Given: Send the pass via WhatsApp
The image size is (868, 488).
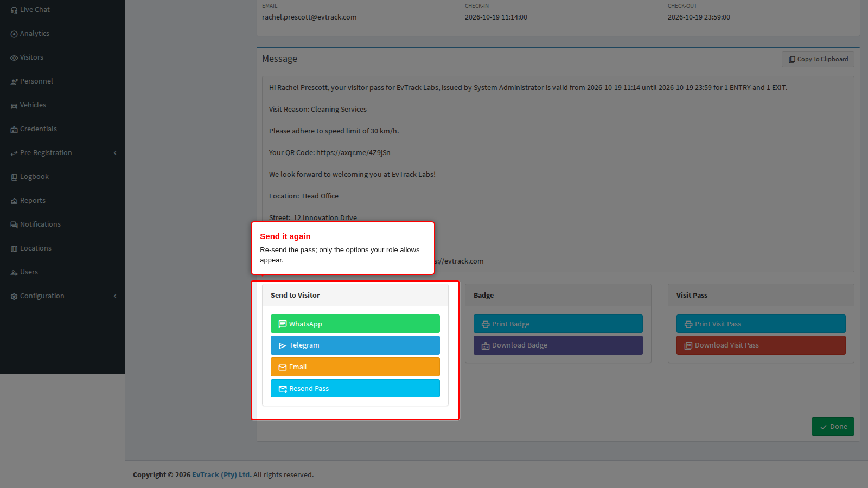Looking at the screenshot, I should (x=355, y=324).
